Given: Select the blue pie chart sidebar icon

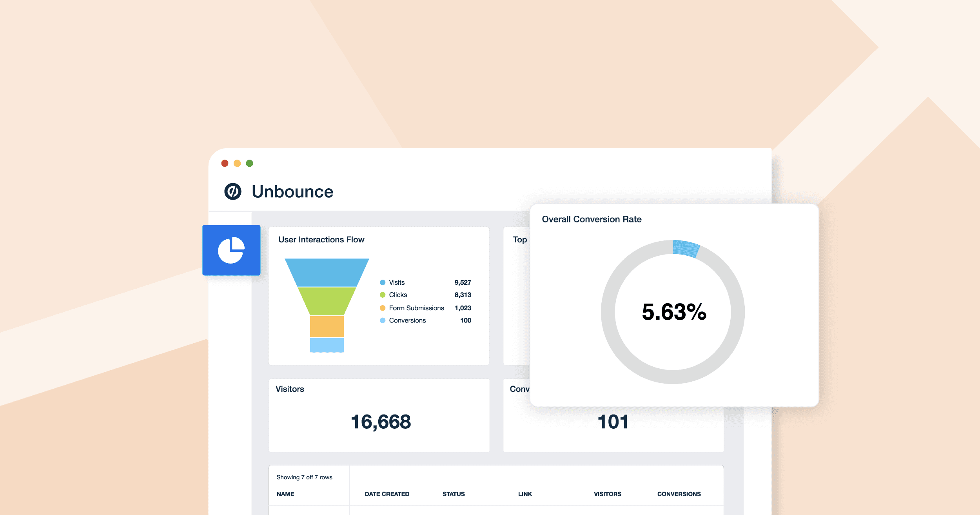Looking at the screenshot, I should click(231, 250).
